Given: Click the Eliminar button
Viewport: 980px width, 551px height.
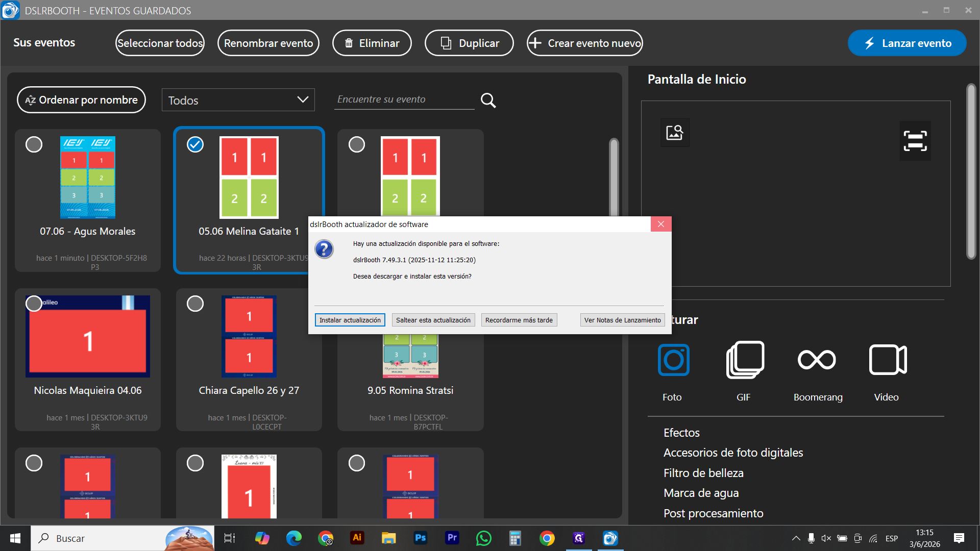Looking at the screenshot, I should 372,43.
